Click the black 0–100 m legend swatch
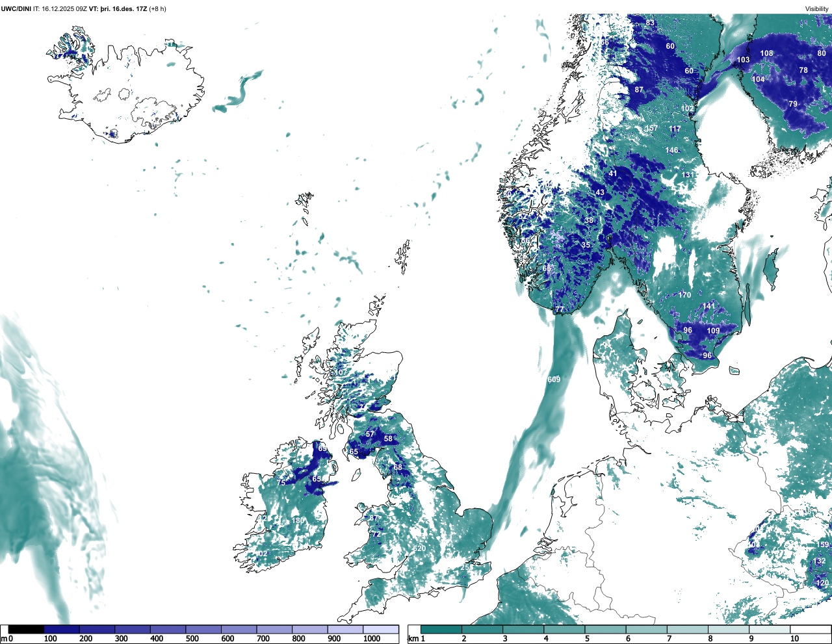Viewport: 832px width, 644px height. coord(26,629)
